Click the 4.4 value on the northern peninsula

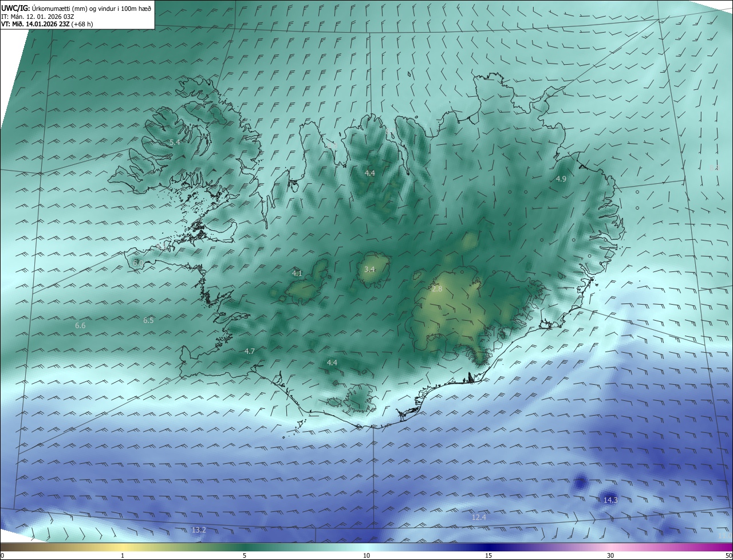point(370,173)
